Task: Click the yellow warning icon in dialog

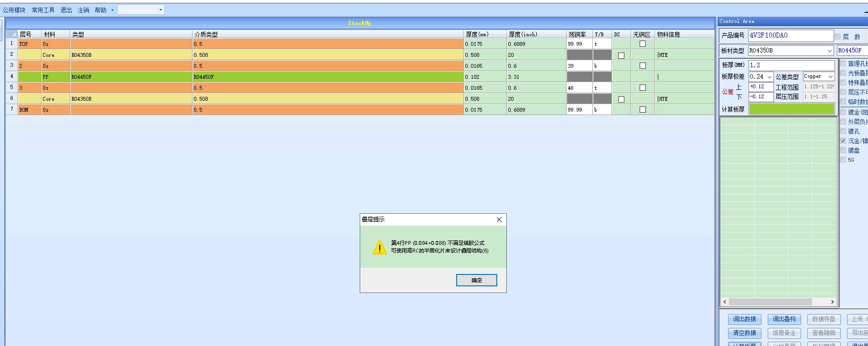Action: click(379, 247)
